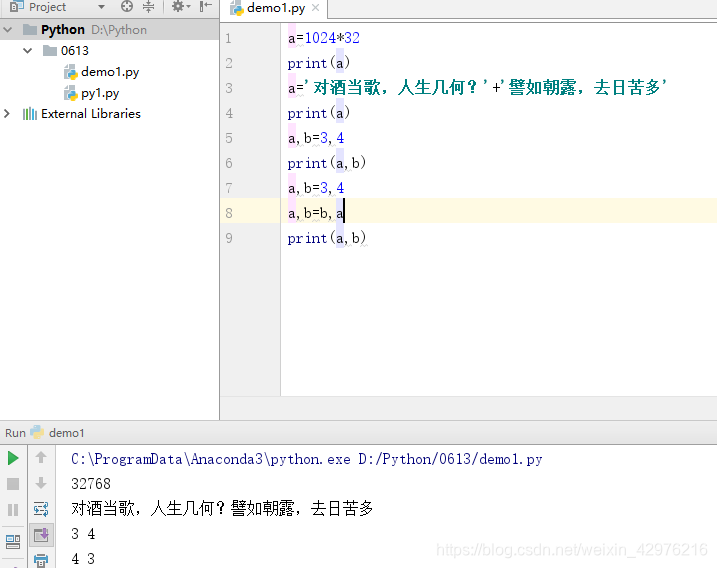The image size is (717, 568).
Task: Click the collapse all icon in Project toolbar
Action: 149,6
